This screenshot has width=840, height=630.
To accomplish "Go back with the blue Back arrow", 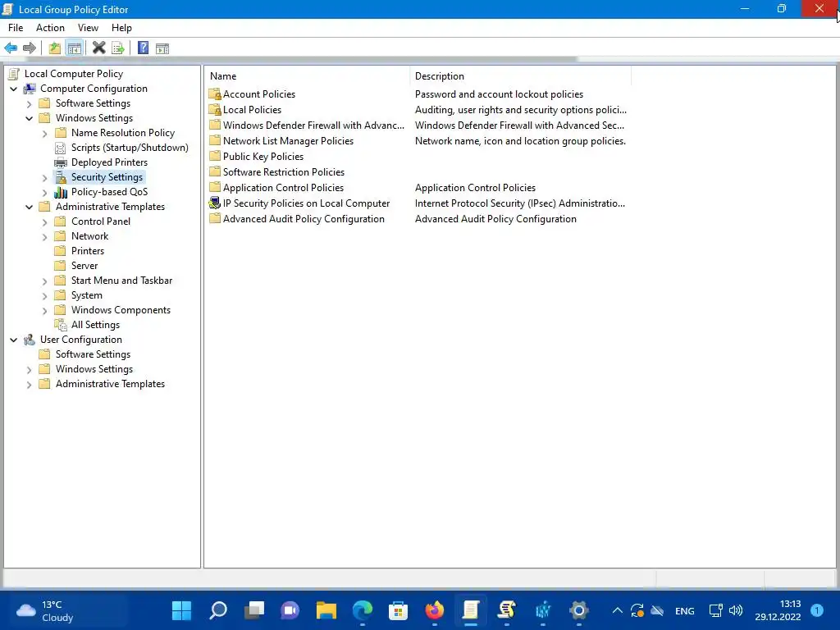I will pyautogui.click(x=11, y=48).
